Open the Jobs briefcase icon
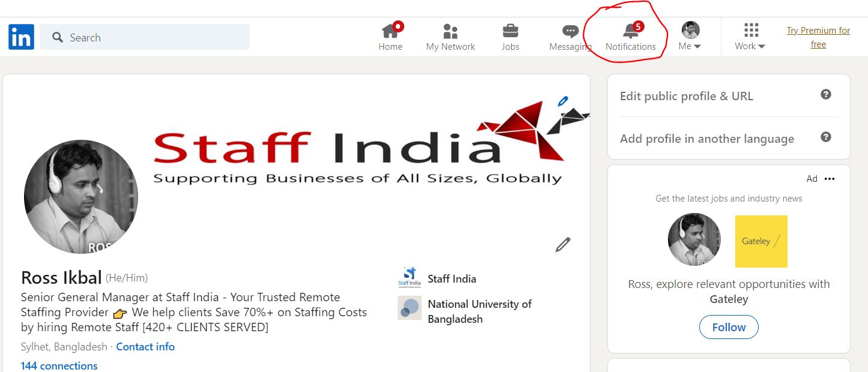The height and width of the screenshot is (372, 868). point(511,31)
